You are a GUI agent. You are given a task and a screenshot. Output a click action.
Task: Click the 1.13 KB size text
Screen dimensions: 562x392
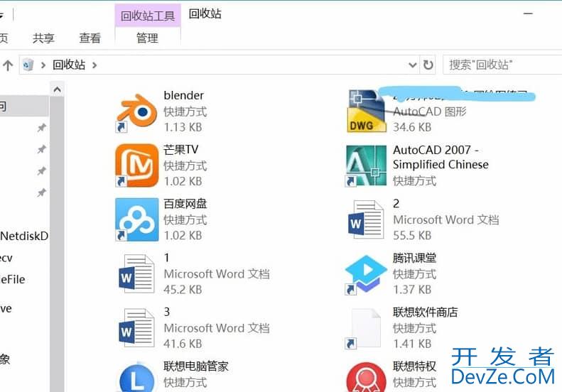tap(183, 127)
